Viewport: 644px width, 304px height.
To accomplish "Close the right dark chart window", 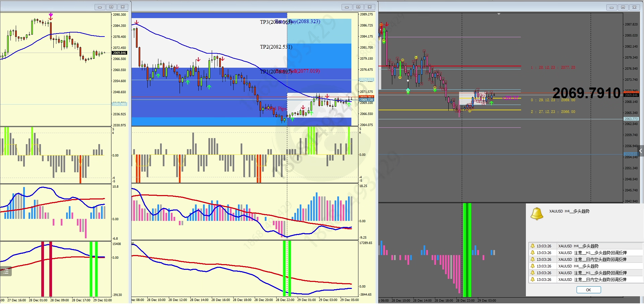I will point(634,7).
